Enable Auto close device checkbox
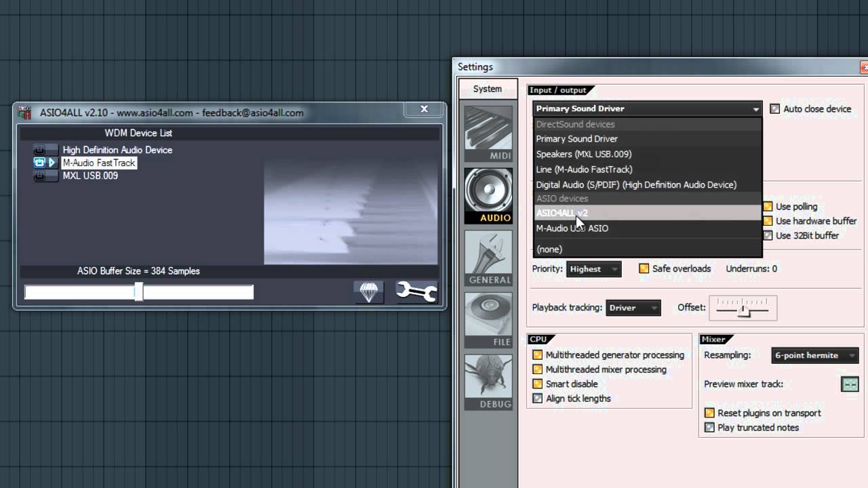The image size is (868, 488). 775,108
